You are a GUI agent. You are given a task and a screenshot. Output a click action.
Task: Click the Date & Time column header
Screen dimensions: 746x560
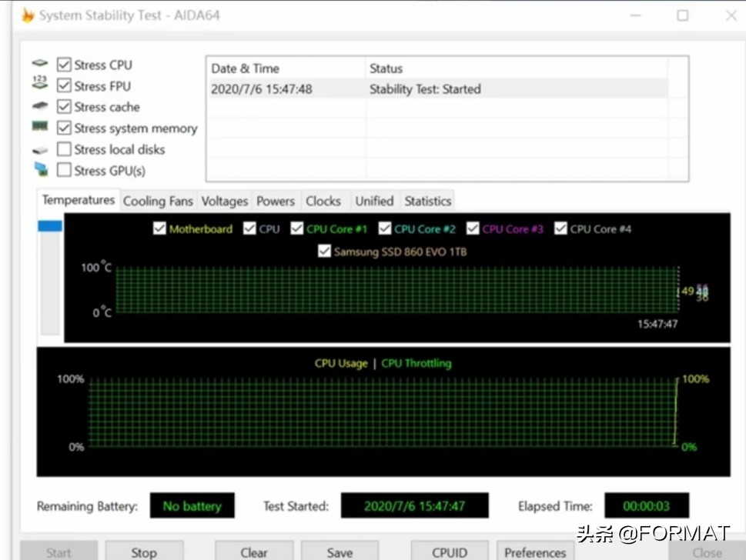pyautogui.click(x=286, y=68)
